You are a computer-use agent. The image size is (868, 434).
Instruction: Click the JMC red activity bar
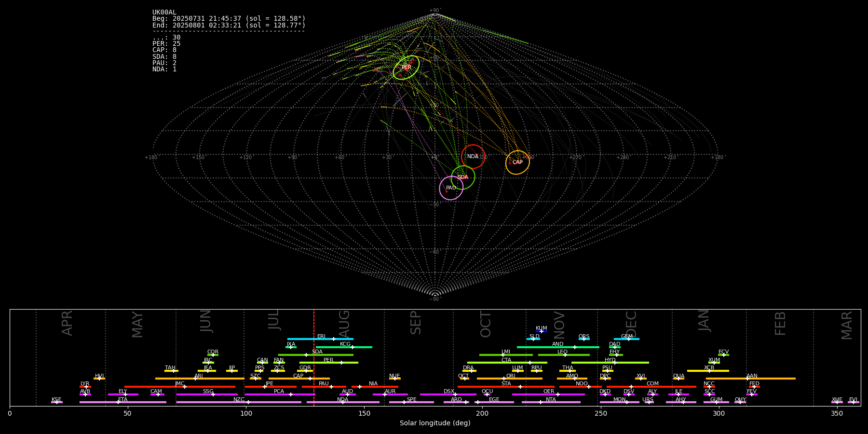click(180, 387)
